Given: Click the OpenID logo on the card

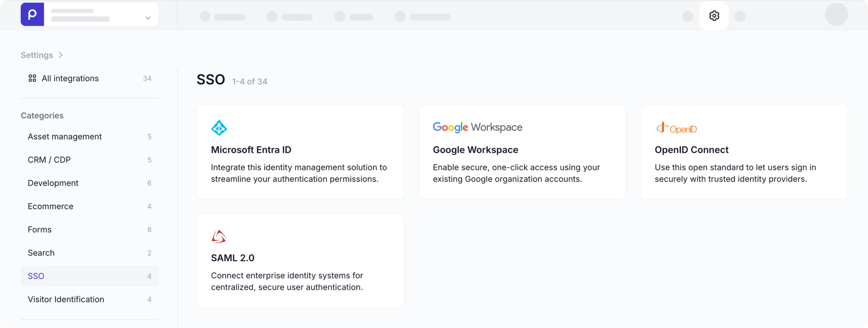Looking at the screenshot, I should pyautogui.click(x=676, y=128).
